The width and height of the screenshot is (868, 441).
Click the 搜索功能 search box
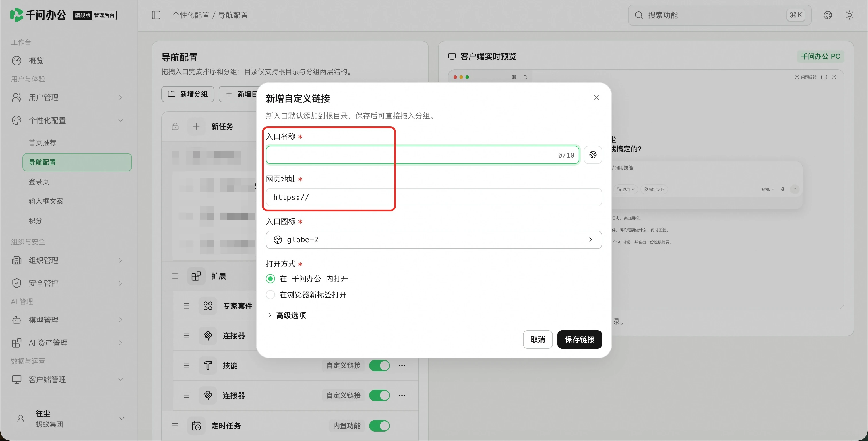(x=719, y=15)
